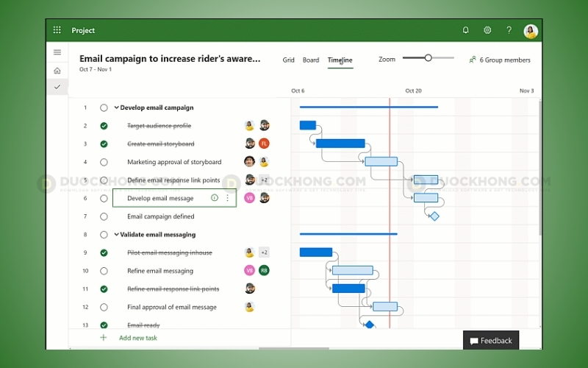Open more options for Develop email message

[x=227, y=198]
